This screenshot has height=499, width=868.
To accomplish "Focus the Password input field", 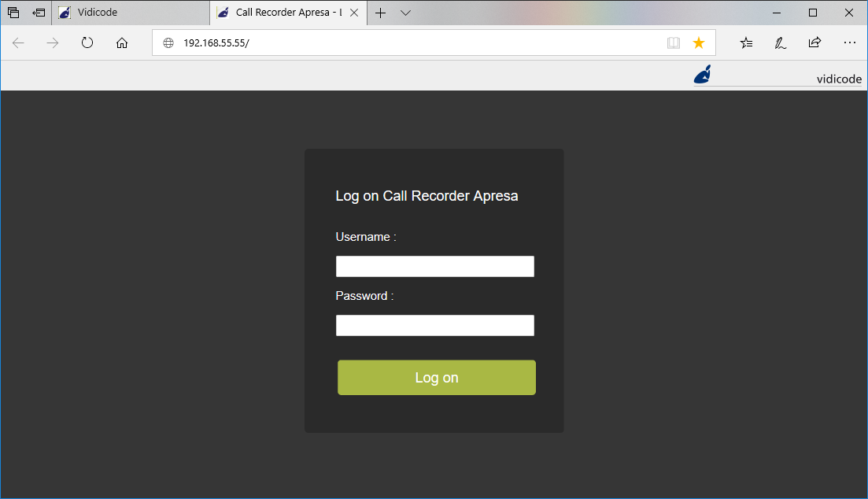I will 435,325.
